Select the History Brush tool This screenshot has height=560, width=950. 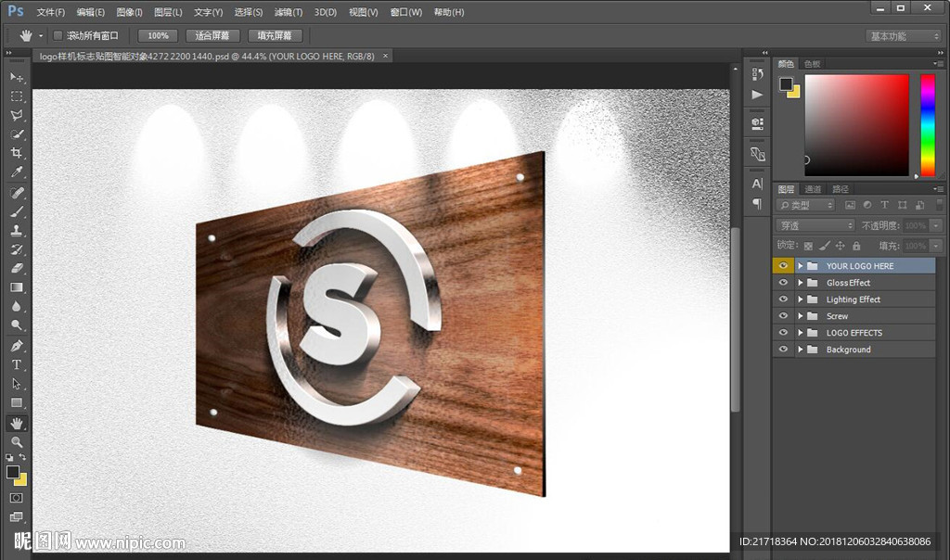click(17, 249)
